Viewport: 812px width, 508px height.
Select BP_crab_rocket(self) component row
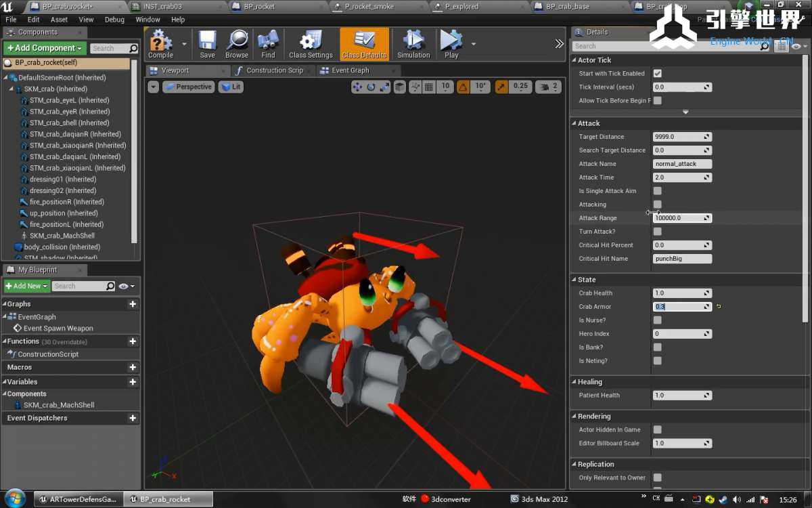[x=66, y=63]
